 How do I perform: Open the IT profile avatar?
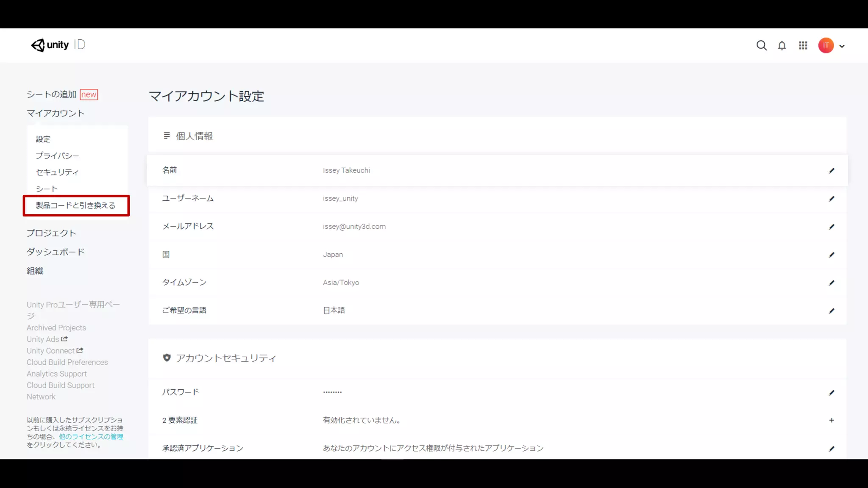tap(826, 45)
